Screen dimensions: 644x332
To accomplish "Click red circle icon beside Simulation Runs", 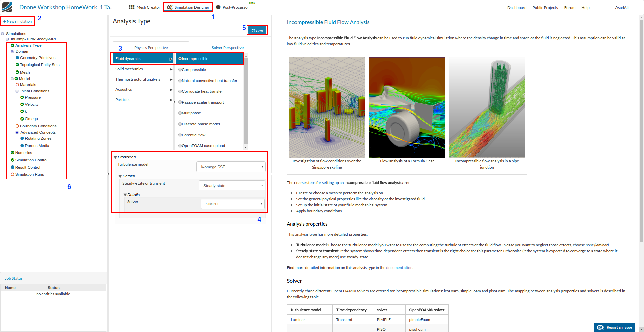I will click(13, 174).
